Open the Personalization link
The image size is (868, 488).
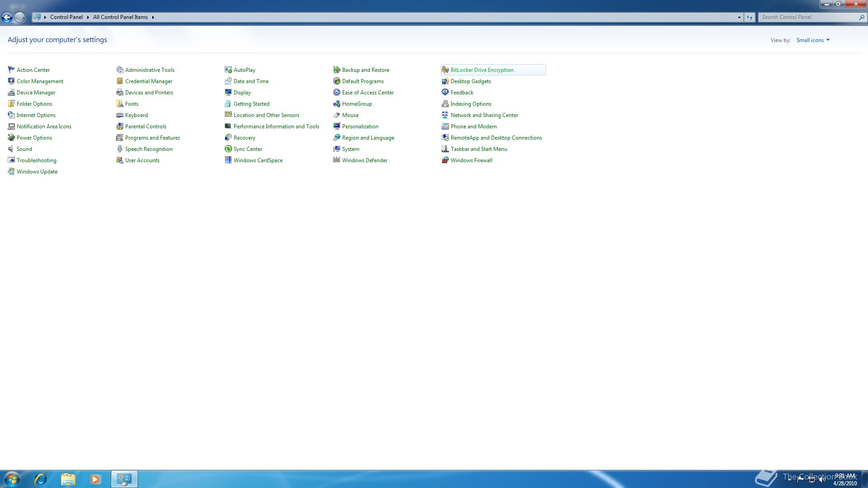point(360,127)
